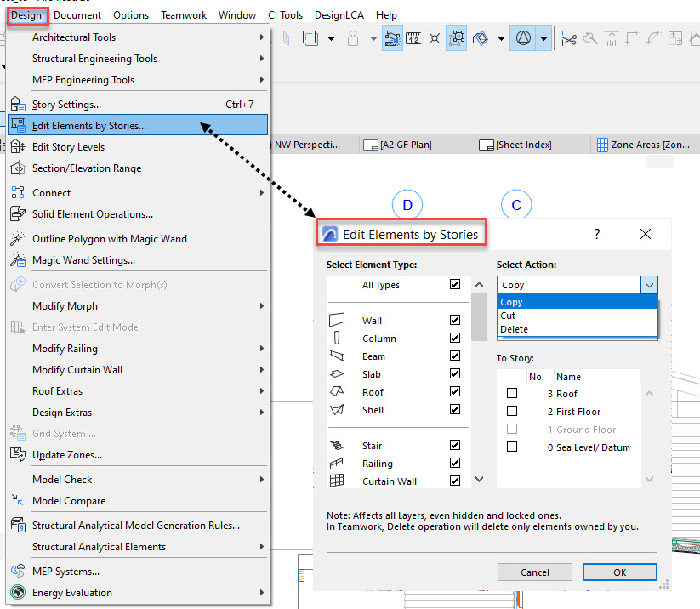Expand the MEP Engineering Tools submenu
The image size is (700, 609).
pyautogui.click(x=138, y=80)
